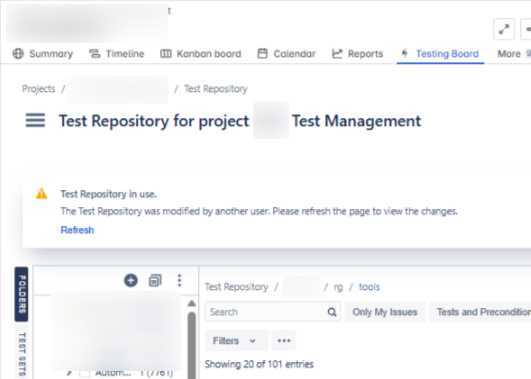Open folder panel vertical three-dots menu
Viewport: 531px width, 379px height.
tap(179, 280)
